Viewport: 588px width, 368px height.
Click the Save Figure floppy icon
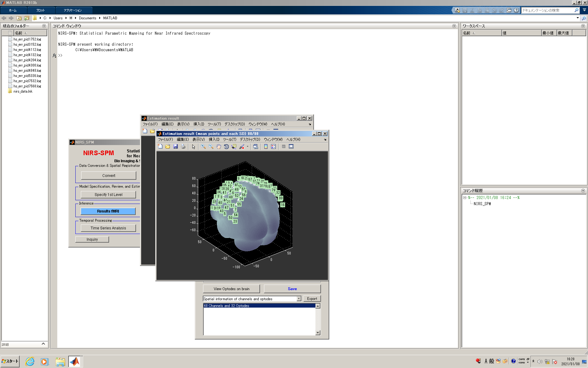[175, 147]
